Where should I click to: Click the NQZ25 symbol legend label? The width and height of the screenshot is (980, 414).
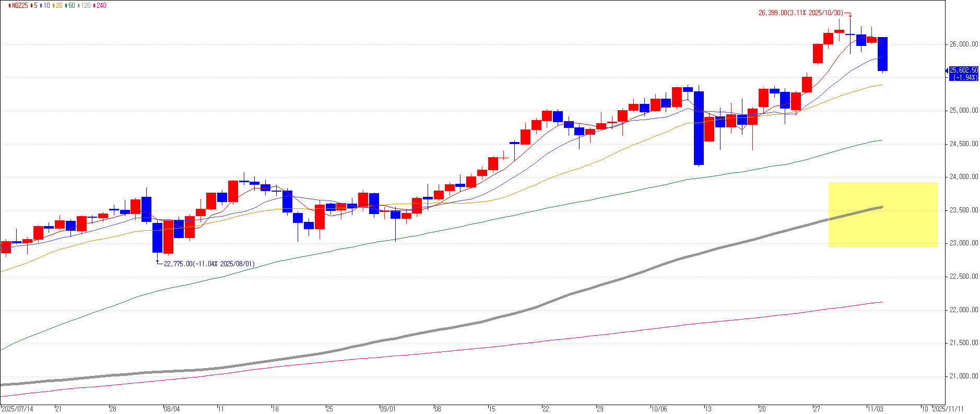[19, 6]
